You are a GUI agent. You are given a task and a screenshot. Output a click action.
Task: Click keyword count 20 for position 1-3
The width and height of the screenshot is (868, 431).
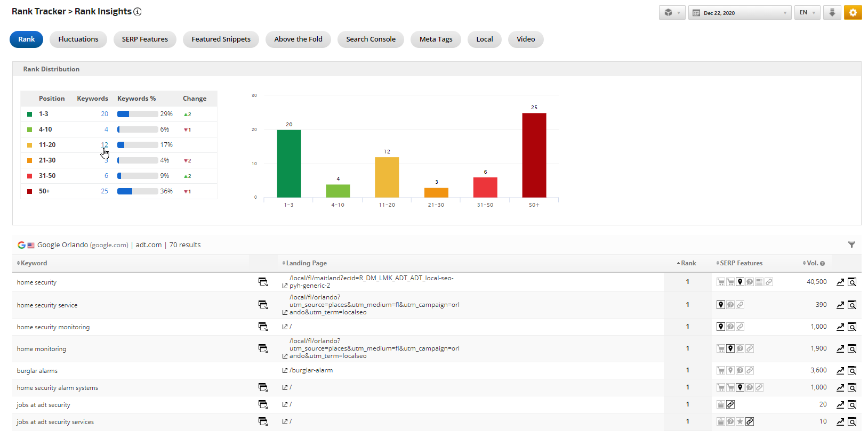tap(105, 114)
